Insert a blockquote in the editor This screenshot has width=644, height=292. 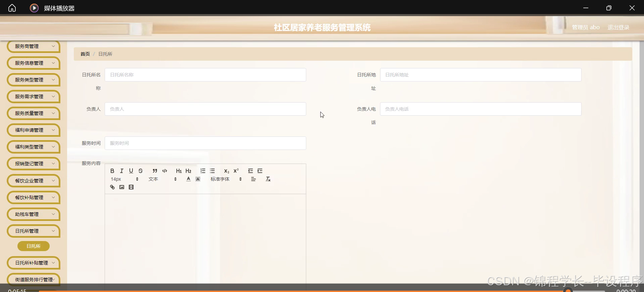155,171
